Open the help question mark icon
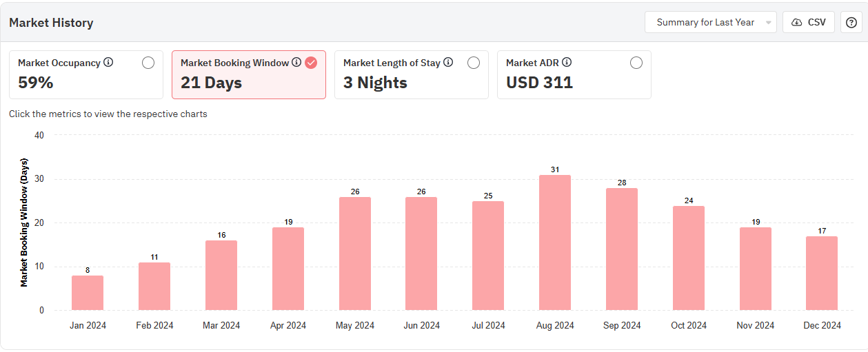This screenshot has height=352, width=868. point(851,22)
